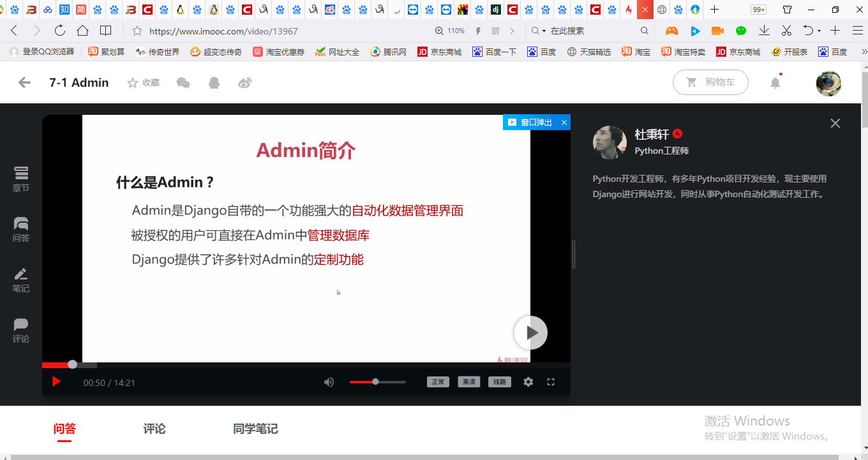Close the active browser tab
This screenshot has width=868, height=460.
coord(645,10)
